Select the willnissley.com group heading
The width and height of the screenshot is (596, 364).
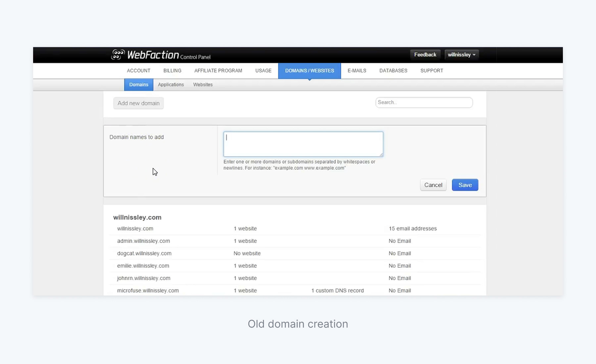coord(137,217)
